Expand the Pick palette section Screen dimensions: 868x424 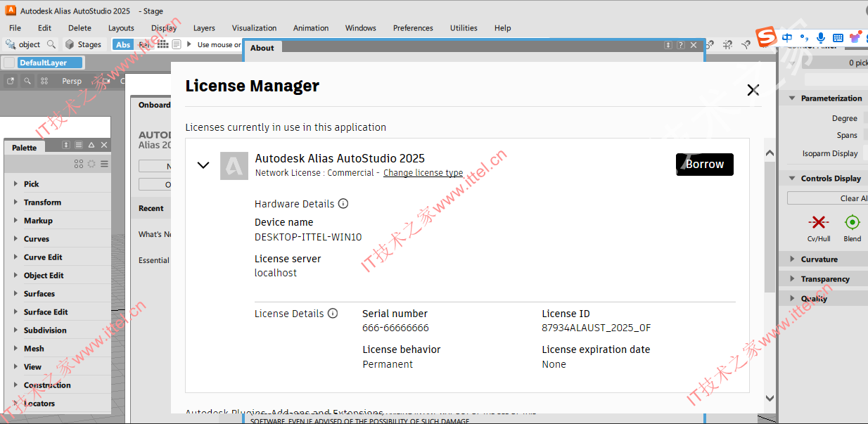(16, 184)
